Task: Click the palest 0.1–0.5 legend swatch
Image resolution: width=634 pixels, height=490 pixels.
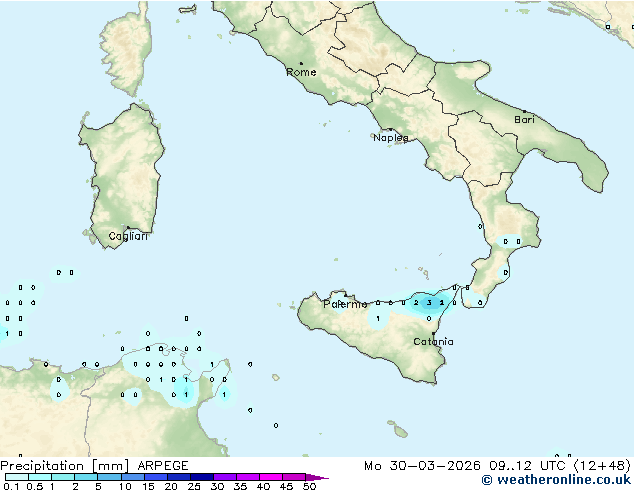Action: coord(17,477)
